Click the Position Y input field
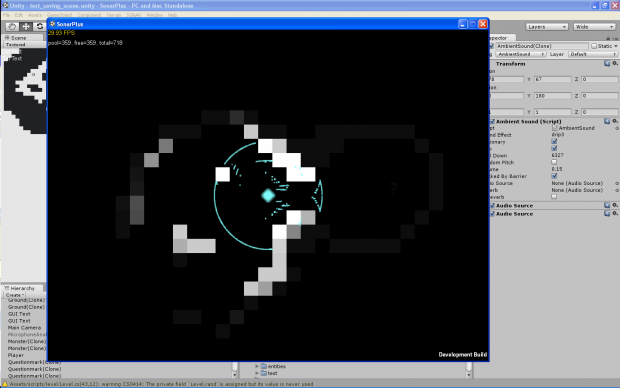Screen dimensions: 620x388 pyautogui.click(x=552, y=79)
